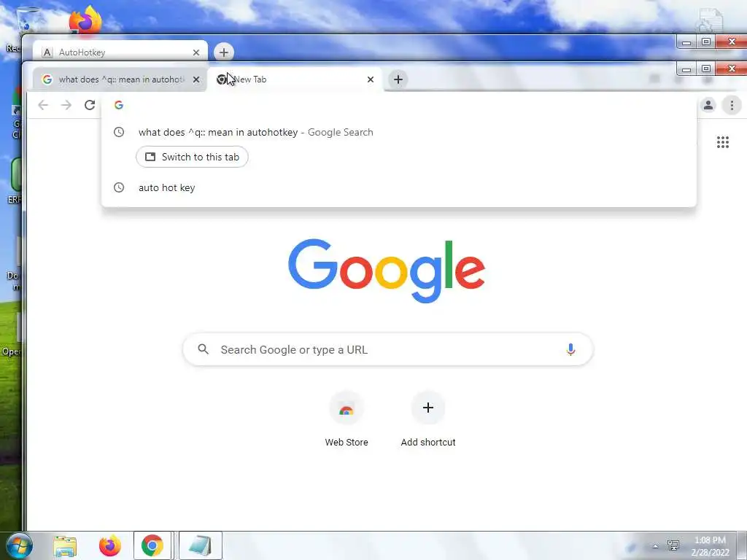Show hidden tray icons arrow
The height and width of the screenshot is (560, 747).
pyautogui.click(x=656, y=547)
